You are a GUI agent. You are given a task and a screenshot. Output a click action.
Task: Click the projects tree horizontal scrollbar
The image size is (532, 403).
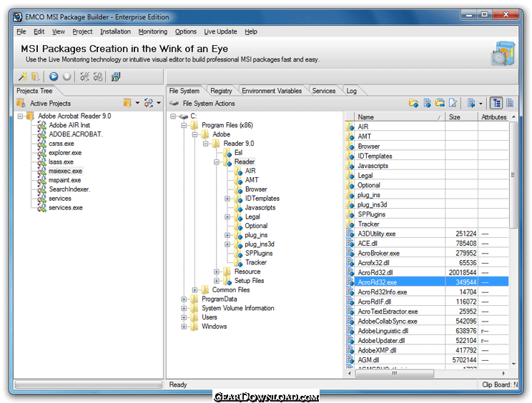(x=88, y=384)
